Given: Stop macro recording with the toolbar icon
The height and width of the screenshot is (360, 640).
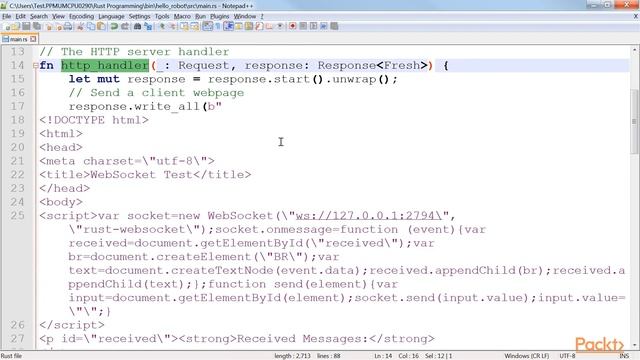Looking at the screenshot, I should (x=303, y=27).
